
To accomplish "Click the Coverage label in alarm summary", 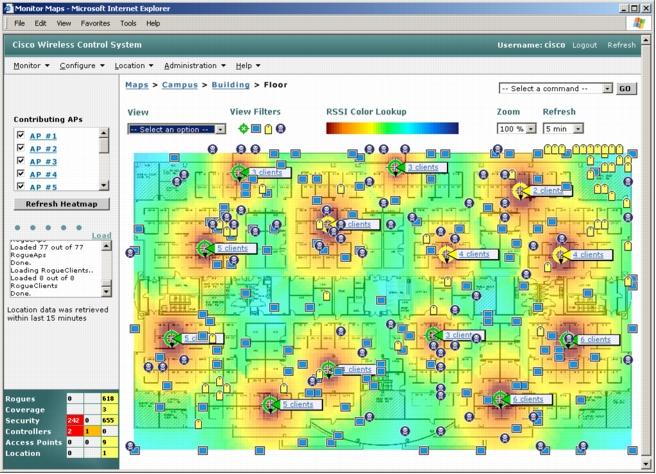I will [25, 410].
